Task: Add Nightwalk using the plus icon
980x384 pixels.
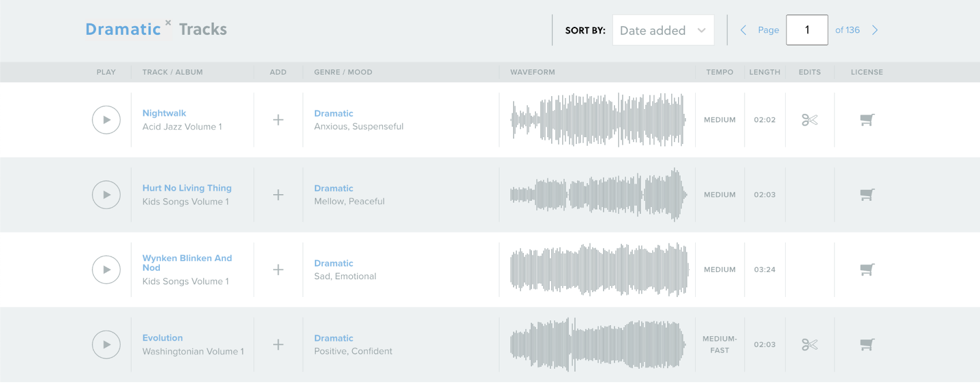Action: click(278, 120)
